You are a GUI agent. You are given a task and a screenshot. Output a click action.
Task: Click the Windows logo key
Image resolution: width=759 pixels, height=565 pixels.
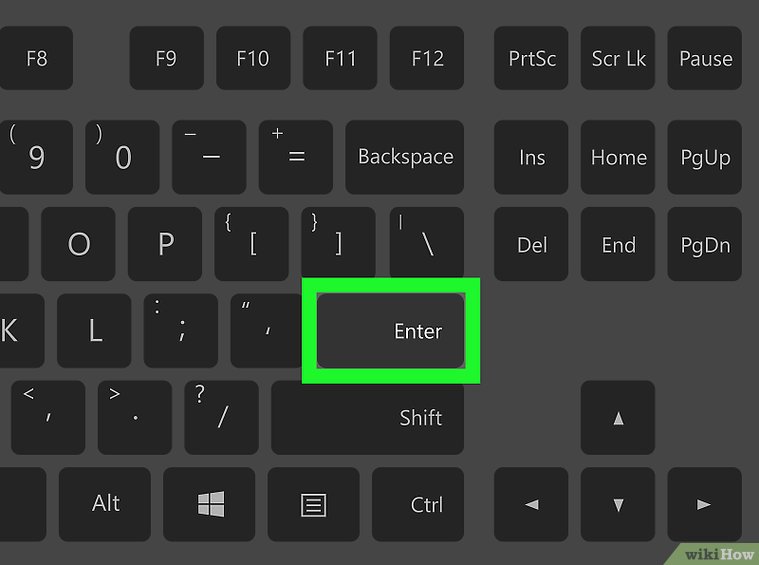click(209, 504)
